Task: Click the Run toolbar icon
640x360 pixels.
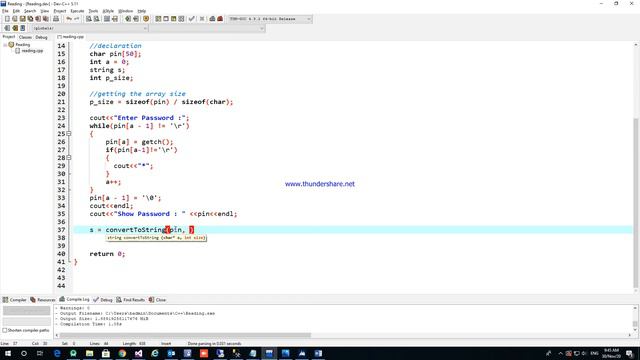Action: 166,19
